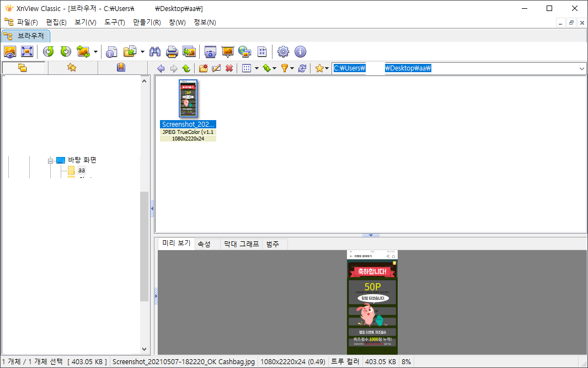This screenshot has height=368, width=588.
Task: Refresh the folder listing
Action: (x=302, y=68)
